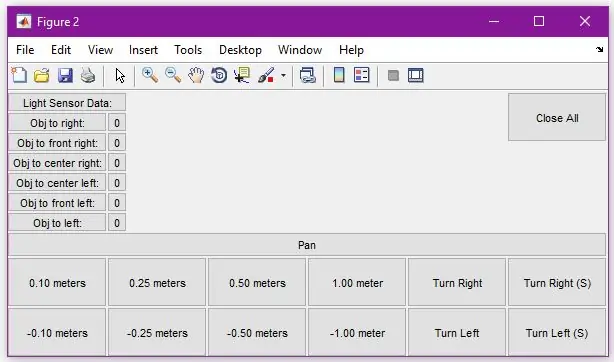This screenshot has height=362, width=614.
Task: Enable the Rotate 3D tool
Action: point(219,75)
